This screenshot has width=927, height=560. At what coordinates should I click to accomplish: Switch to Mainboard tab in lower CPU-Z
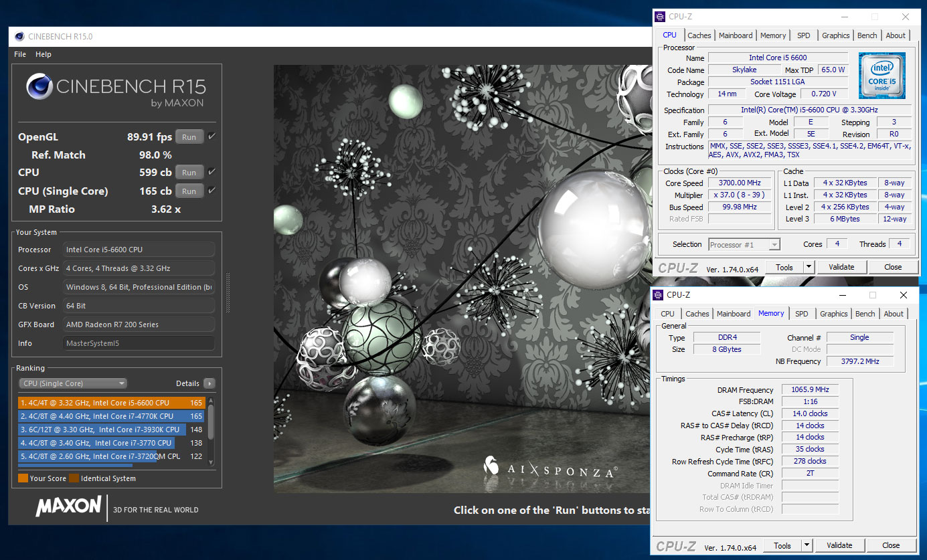tap(734, 314)
